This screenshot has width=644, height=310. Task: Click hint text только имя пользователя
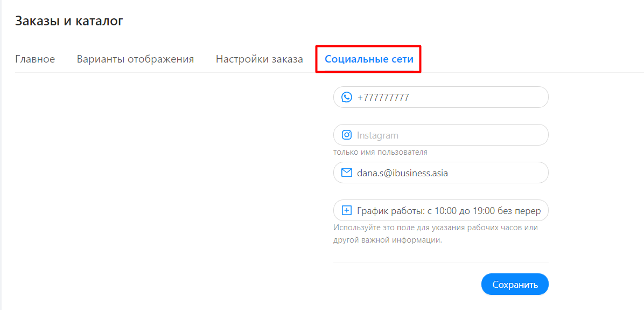tap(380, 153)
